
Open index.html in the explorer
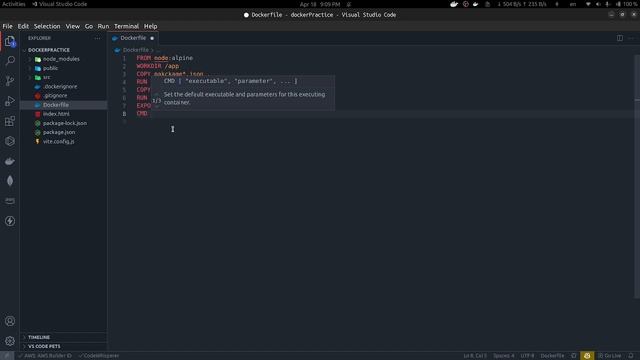pos(56,114)
